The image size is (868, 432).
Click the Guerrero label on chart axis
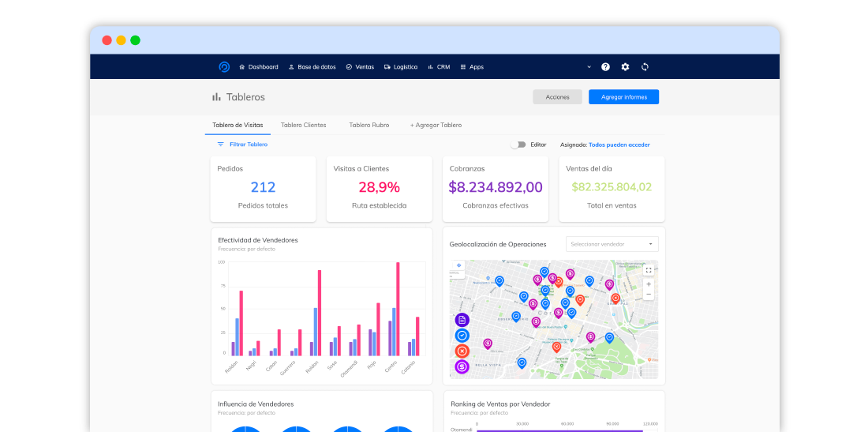[288, 368]
